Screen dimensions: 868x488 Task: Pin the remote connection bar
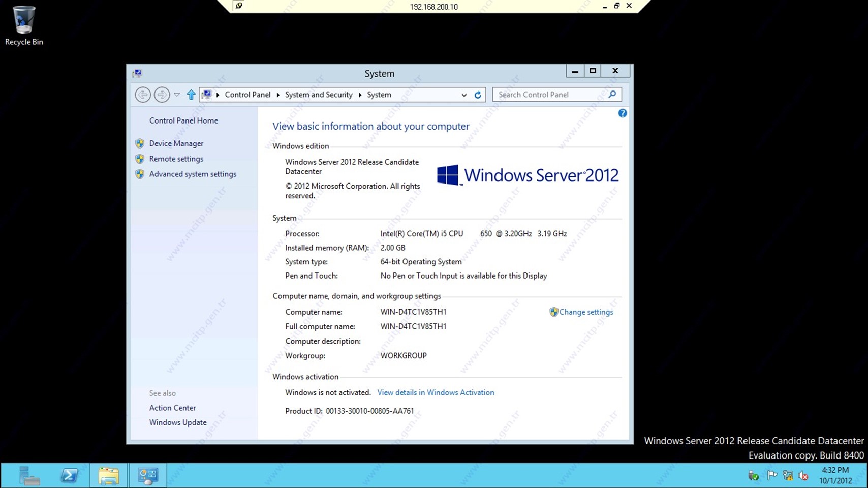(239, 6)
